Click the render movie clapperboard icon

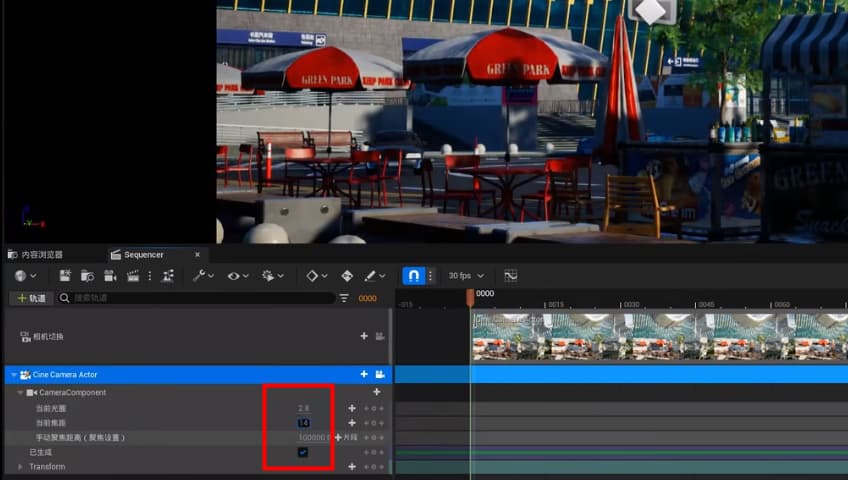coord(131,275)
